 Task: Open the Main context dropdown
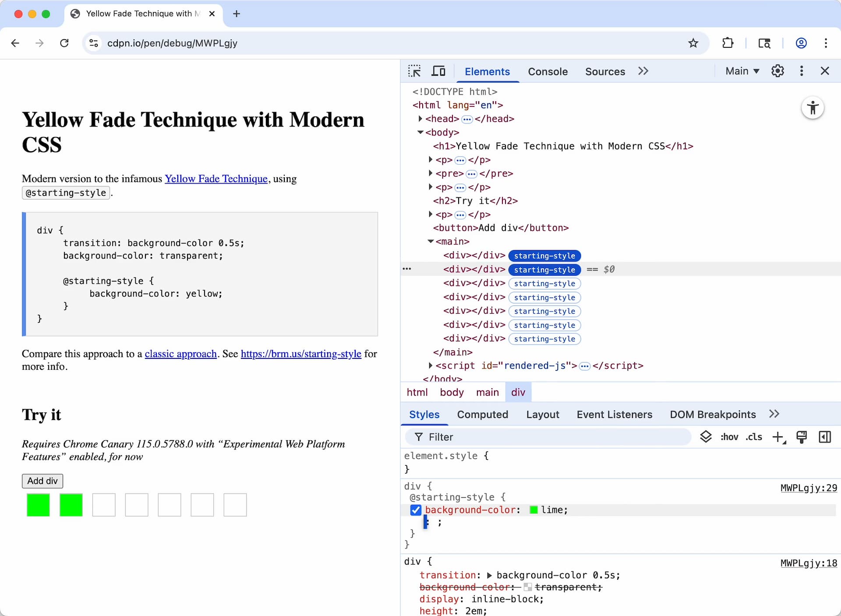tap(742, 71)
